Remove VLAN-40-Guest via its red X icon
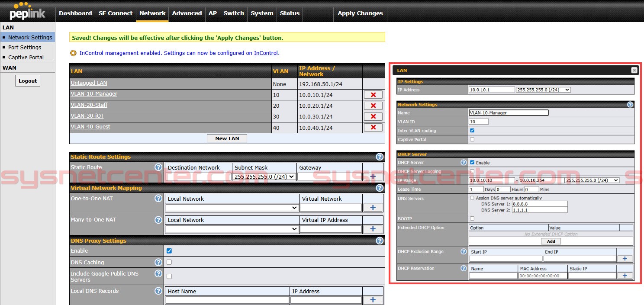644x305 pixels. [373, 127]
